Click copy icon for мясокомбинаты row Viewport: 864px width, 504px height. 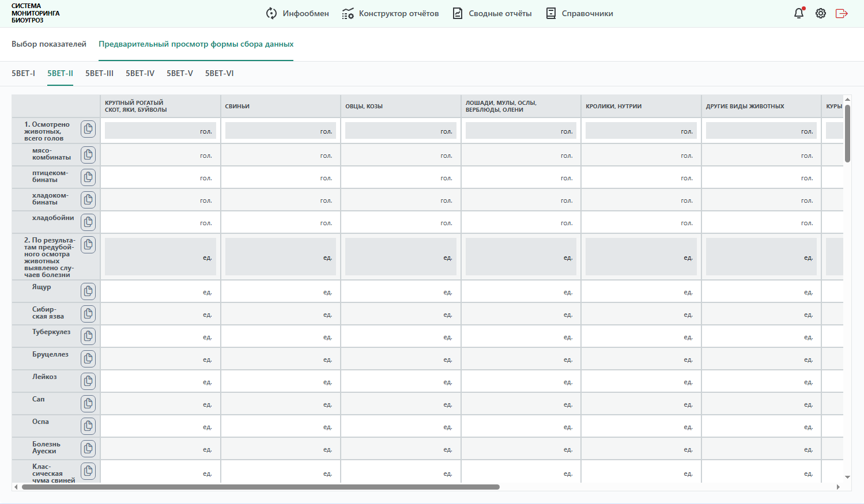88,154
